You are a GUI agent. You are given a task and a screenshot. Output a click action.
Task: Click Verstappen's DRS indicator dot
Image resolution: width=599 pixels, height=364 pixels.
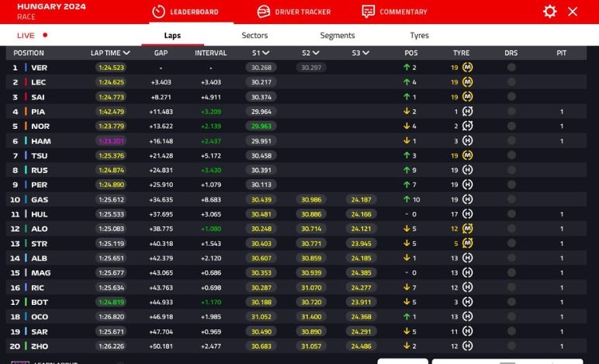[511, 68]
